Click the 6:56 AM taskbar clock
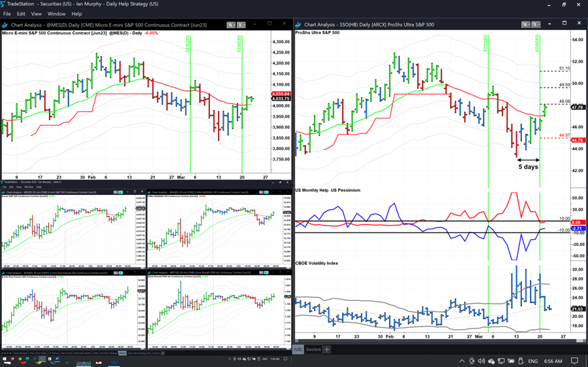The height and width of the screenshot is (367, 588). 553,360
